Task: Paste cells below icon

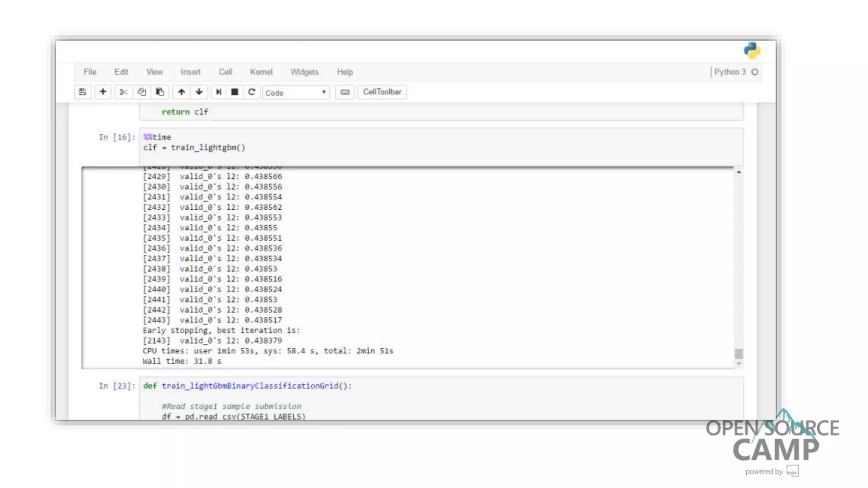Action: (x=160, y=92)
